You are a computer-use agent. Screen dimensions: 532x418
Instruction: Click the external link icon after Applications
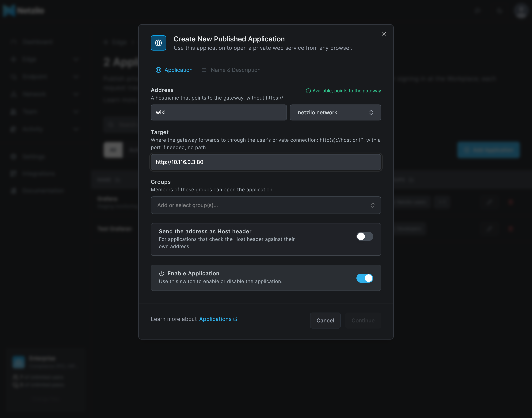click(235, 319)
